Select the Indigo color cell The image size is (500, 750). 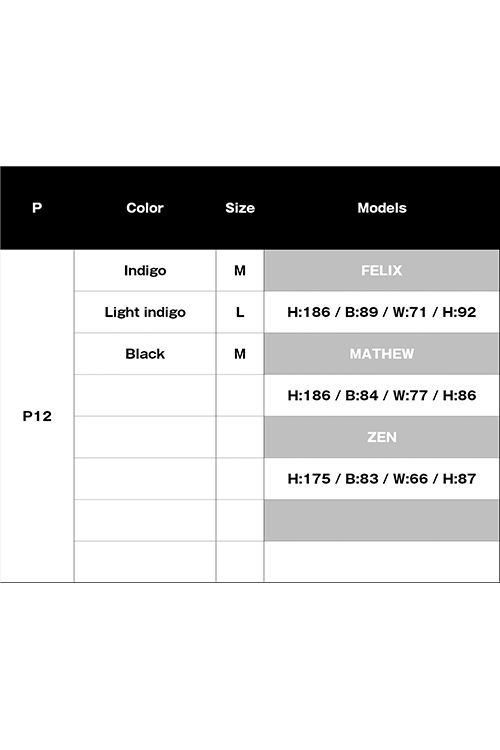pyautogui.click(x=145, y=271)
